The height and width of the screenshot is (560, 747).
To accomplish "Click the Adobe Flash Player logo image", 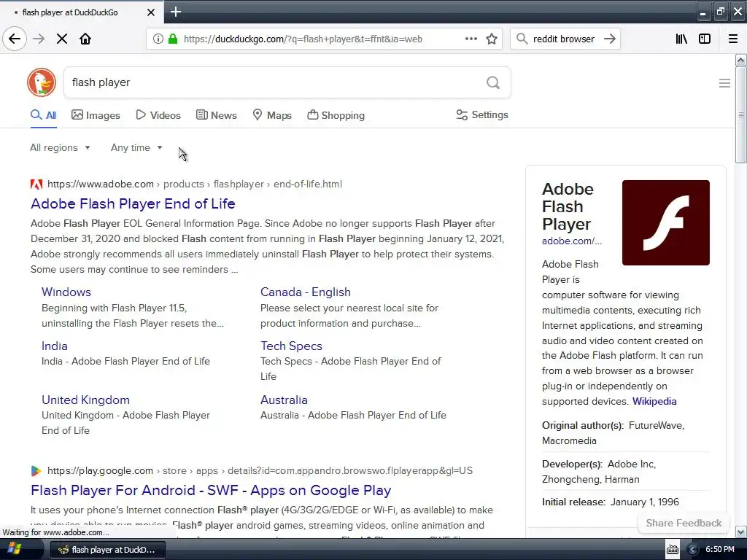I will tap(665, 222).
